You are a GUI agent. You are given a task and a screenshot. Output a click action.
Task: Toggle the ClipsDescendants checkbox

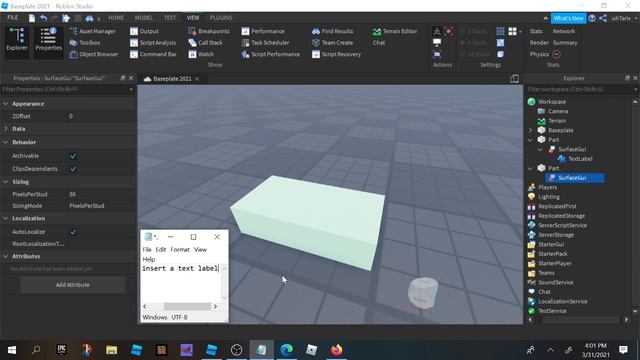[73, 169]
